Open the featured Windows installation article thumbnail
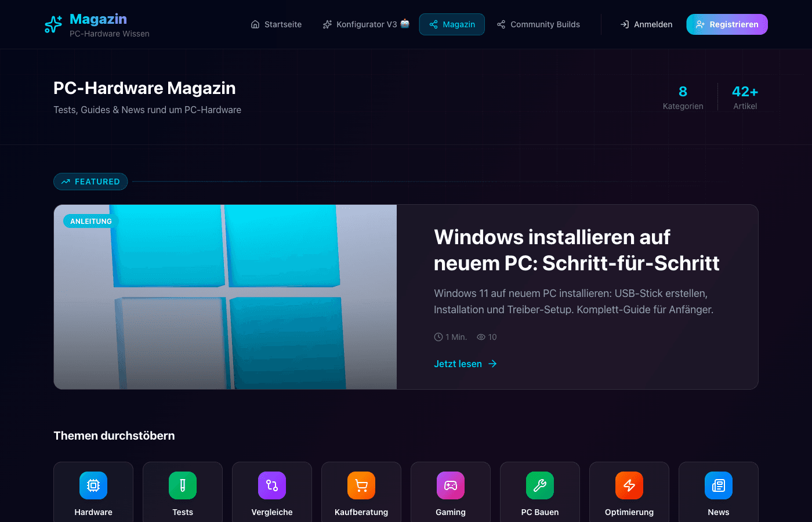Image resolution: width=812 pixels, height=522 pixels. pyautogui.click(x=225, y=296)
